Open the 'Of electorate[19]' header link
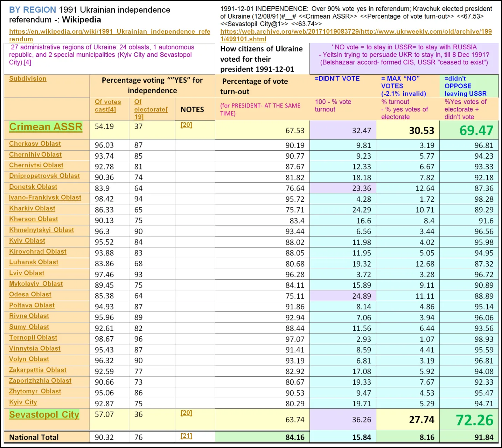The width and height of the screenshot is (502, 448). pos(151,109)
